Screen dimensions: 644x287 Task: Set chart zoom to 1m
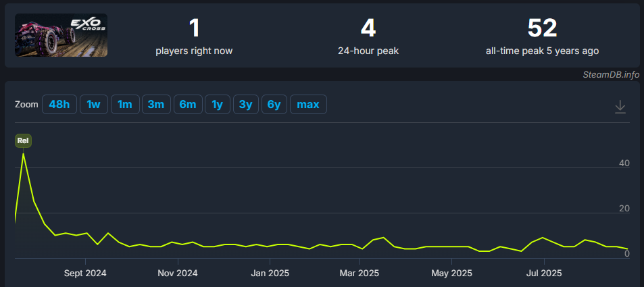coord(125,104)
